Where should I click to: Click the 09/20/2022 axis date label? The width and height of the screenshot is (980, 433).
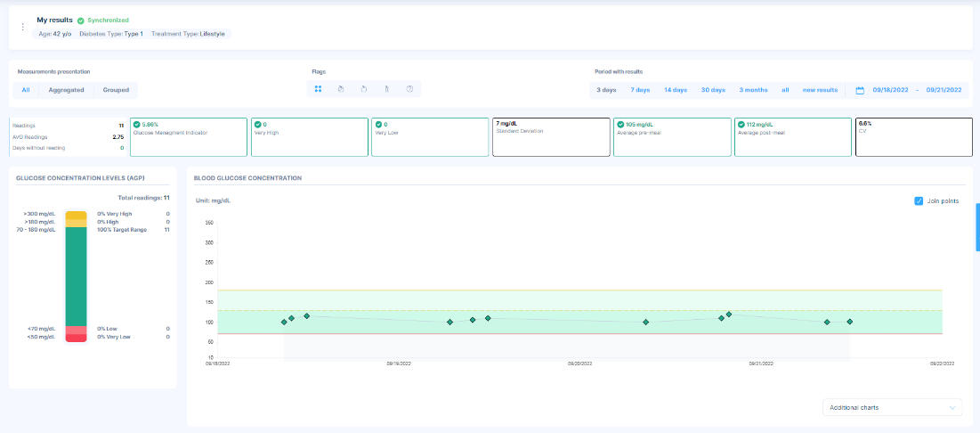(x=579, y=363)
